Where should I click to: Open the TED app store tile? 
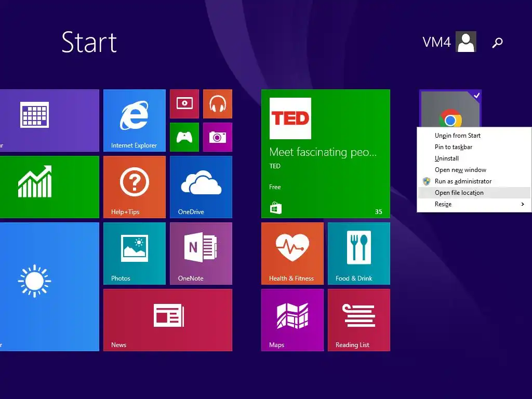(x=326, y=154)
